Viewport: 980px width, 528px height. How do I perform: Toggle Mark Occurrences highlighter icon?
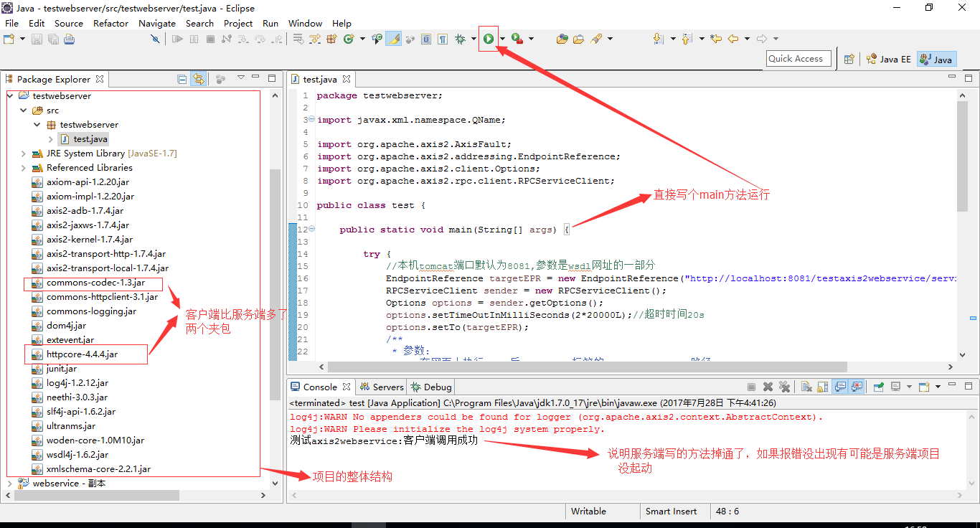[x=393, y=39]
